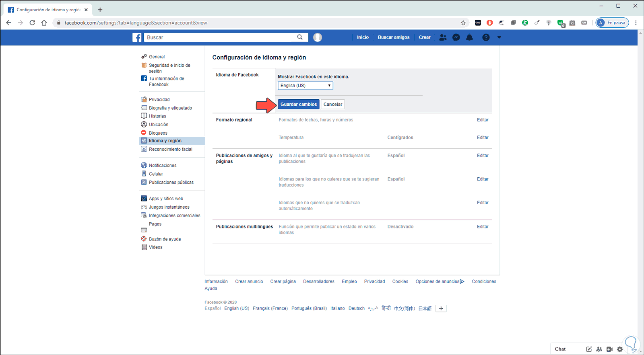
Task: Edit Formatos de fechas, horas y números
Action: coord(483,120)
